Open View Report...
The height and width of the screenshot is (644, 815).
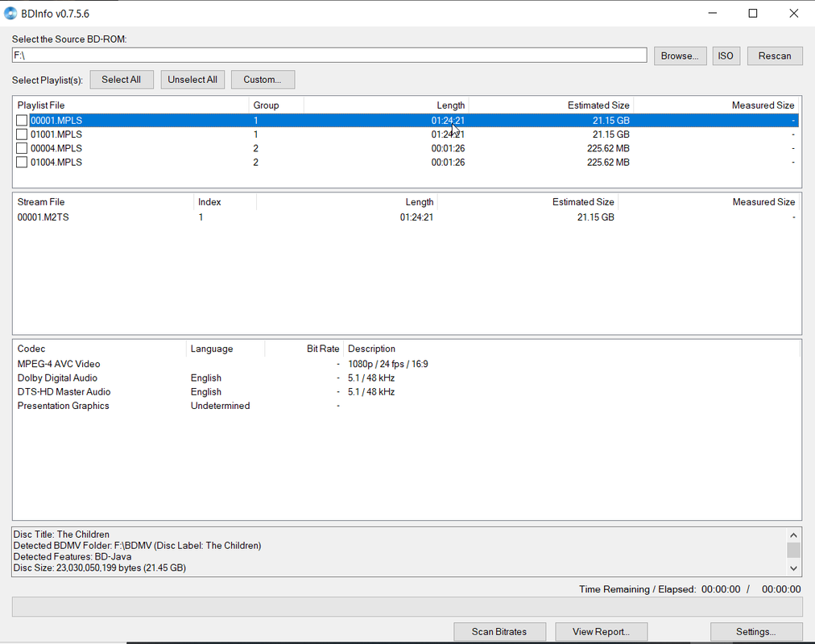point(601,632)
